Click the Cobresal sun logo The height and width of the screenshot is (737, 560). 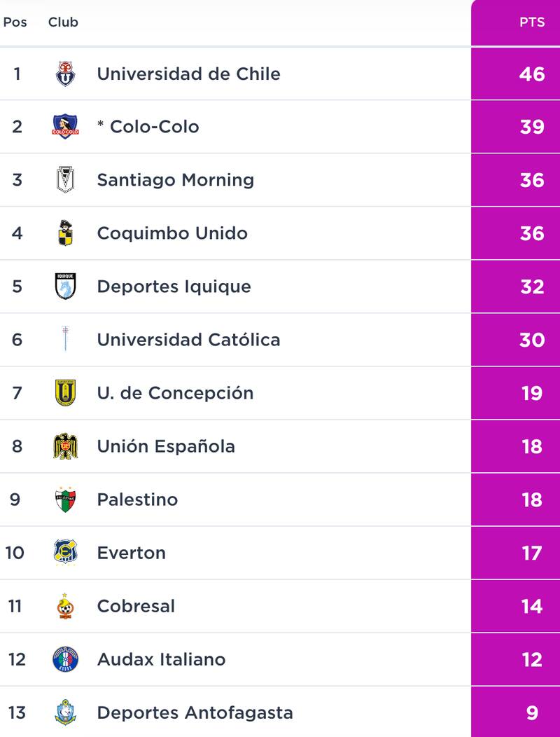coord(64,606)
